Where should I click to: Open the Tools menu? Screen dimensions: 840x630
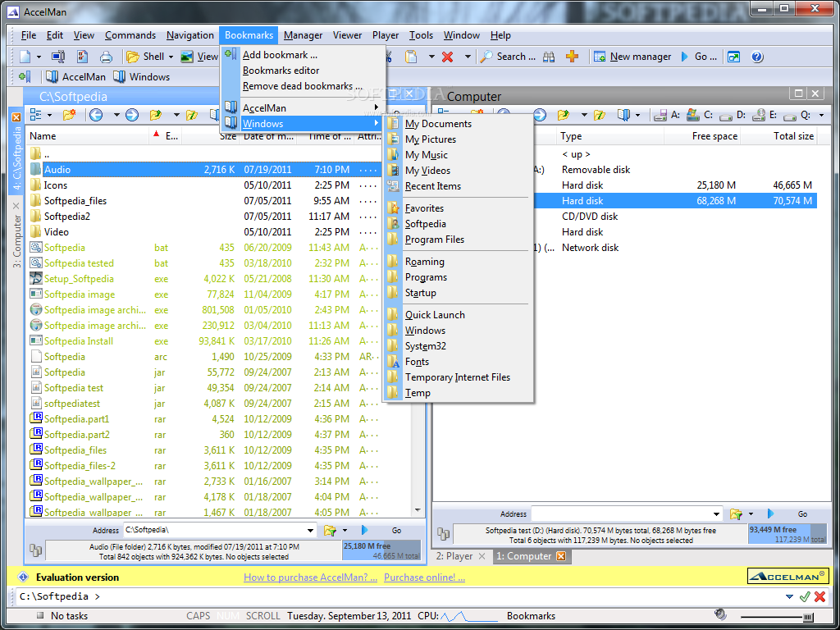pyautogui.click(x=421, y=35)
